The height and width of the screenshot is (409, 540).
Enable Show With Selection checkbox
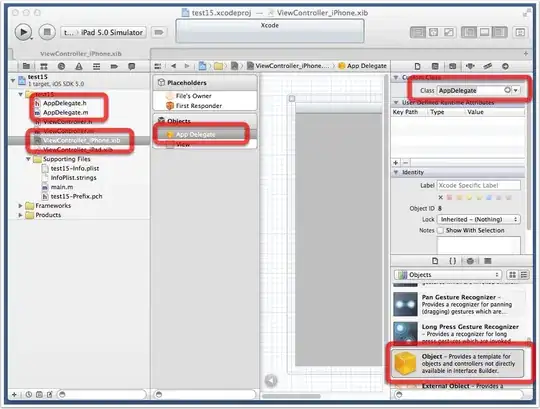(x=440, y=230)
